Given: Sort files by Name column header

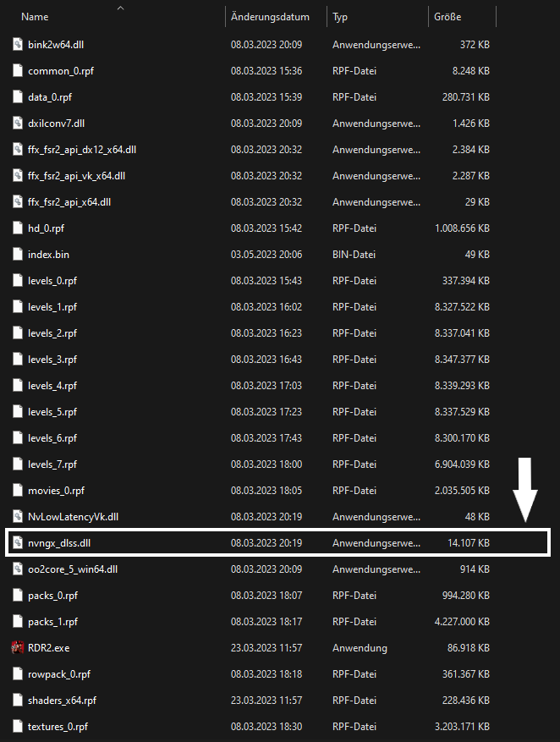Looking at the screenshot, I should (x=35, y=17).
